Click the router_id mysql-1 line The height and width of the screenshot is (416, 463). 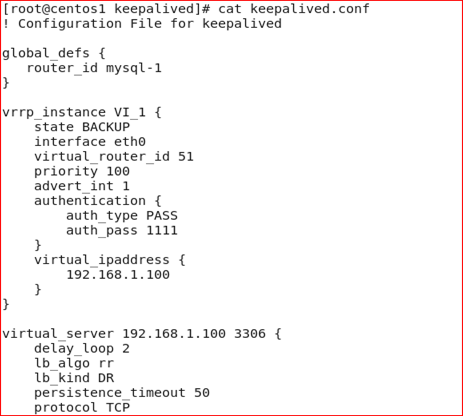(94, 68)
